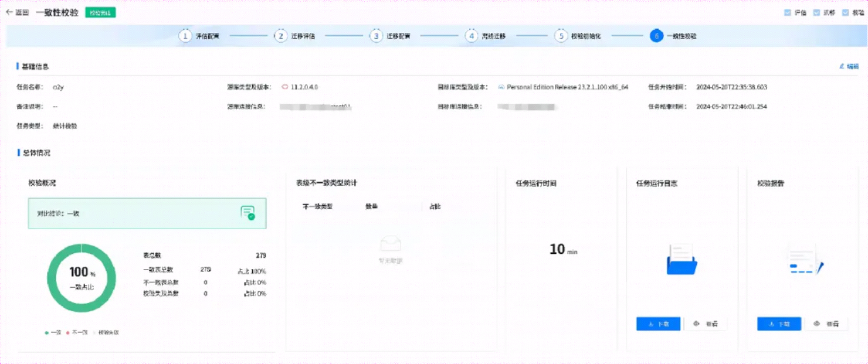This screenshot has width=868, height=364.
Task: Toggle the 一致 legend entry
Action: (53, 332)
